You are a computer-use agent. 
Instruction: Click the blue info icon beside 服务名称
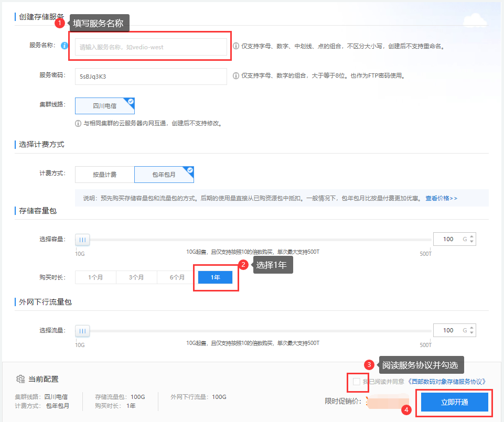(x=65, y=46)
